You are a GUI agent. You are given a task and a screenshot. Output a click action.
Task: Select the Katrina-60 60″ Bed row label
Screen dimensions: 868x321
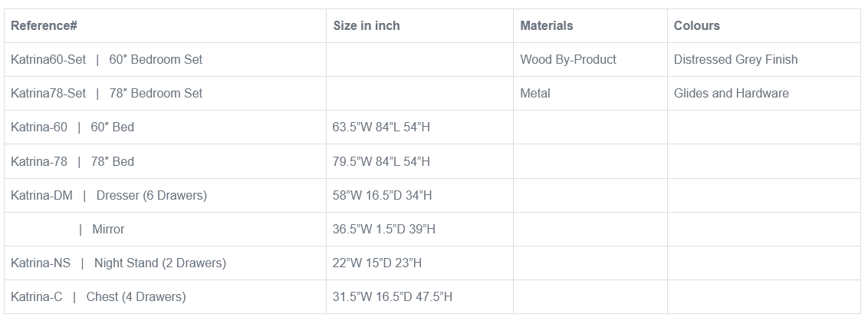[x=72, y=127]
